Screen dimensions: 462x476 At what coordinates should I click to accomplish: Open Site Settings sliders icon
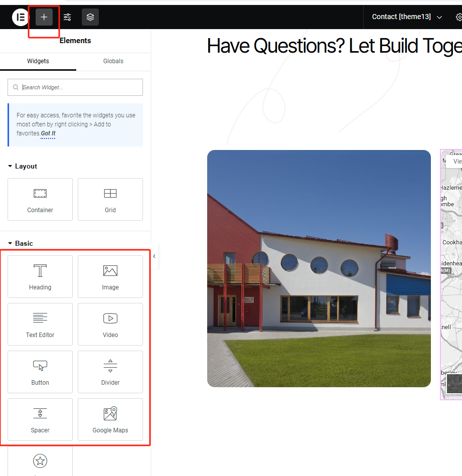click(67, 17)
